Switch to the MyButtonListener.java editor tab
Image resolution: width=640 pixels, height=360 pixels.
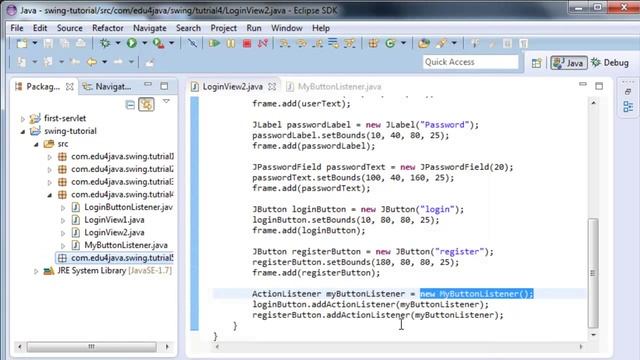(x=334, y=87)
